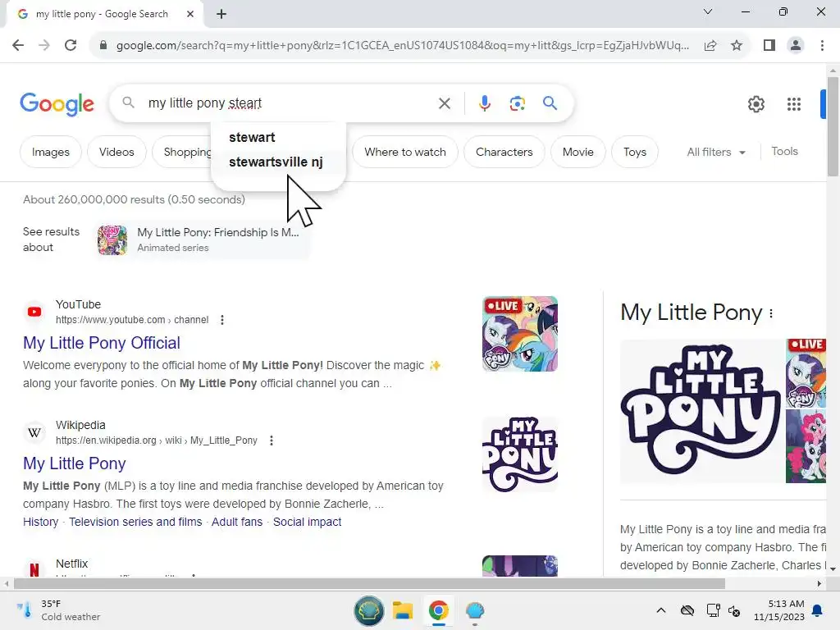Open Chrome three-dot menu
Screen dimensions: 840x630
822,46
